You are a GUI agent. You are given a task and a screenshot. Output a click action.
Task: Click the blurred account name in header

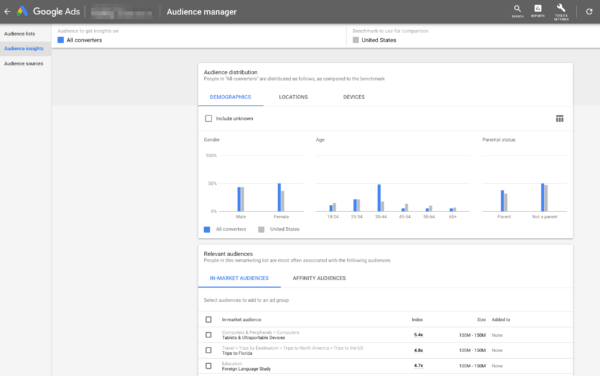pyautogui.click(x=121, y=12)
